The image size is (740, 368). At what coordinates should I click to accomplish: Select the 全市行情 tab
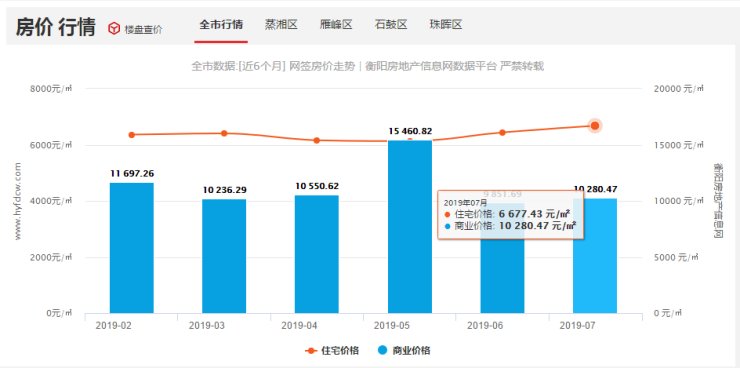point(221,25)
